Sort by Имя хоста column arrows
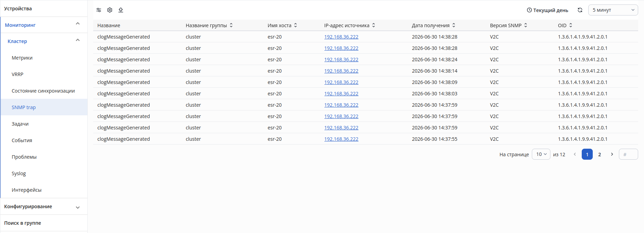This screenshot has width=644, height=233. pyautogui.click(x=296, y=25)
